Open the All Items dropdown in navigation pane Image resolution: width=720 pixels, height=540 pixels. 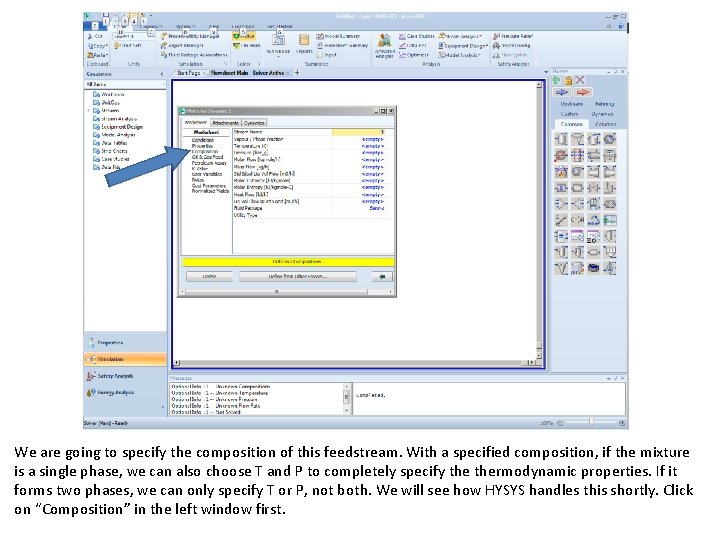(125, 84)
